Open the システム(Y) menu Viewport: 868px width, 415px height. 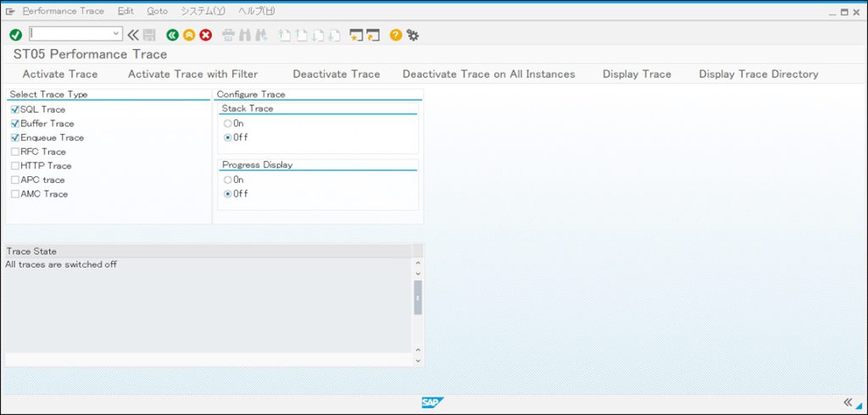coord(203,11)
